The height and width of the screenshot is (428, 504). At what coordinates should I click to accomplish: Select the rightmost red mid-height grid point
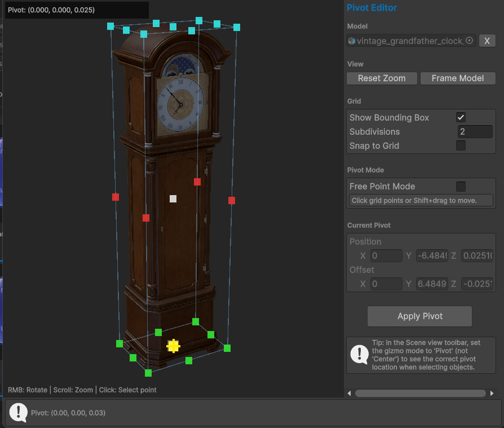coord(231,200)
